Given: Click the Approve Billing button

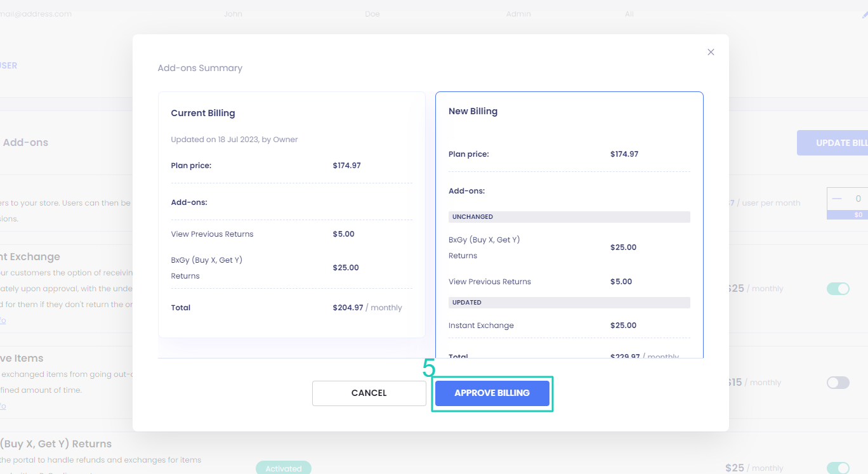Looking at the screenshot, I should click(x=492, y=393).
